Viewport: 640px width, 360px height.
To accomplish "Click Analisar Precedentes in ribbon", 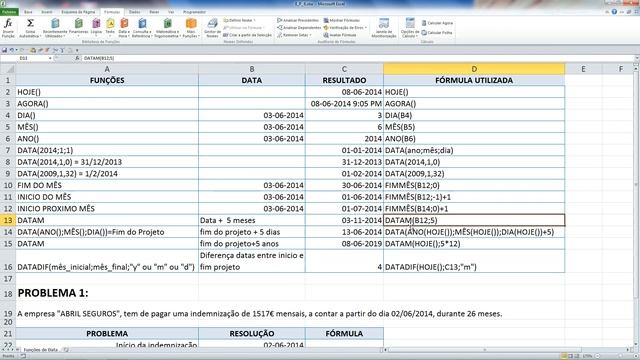I will tap(298, 20).
